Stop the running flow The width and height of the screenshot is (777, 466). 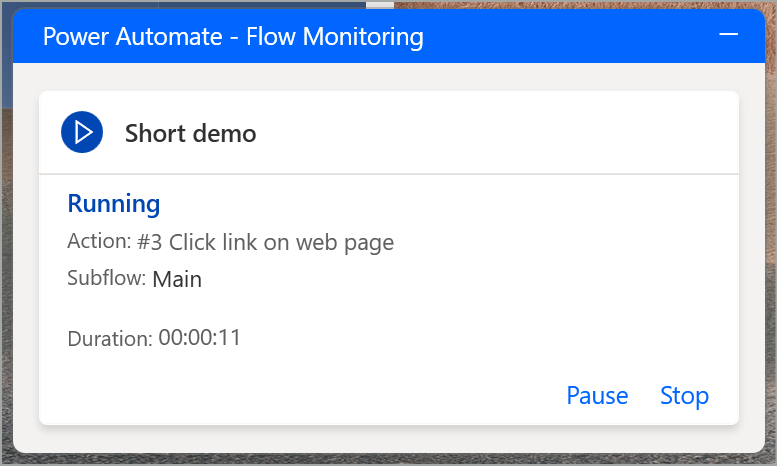pos(684,396)
